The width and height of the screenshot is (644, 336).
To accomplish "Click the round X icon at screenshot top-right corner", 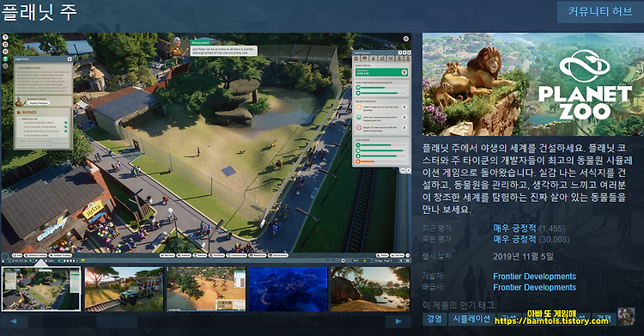I will click(x=406, y=39).
